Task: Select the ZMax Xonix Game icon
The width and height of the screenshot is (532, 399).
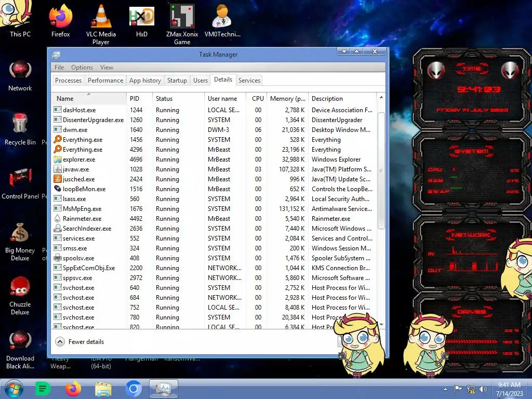Action: point(182,24)
